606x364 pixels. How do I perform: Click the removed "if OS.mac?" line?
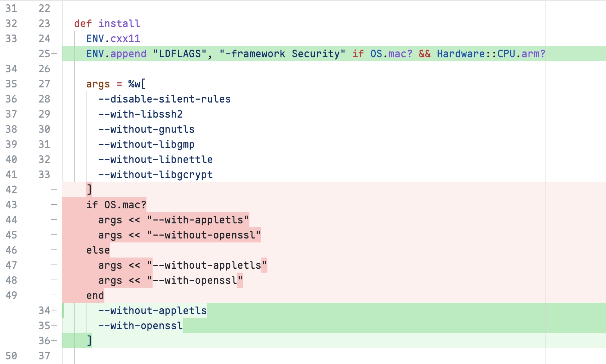116,205
